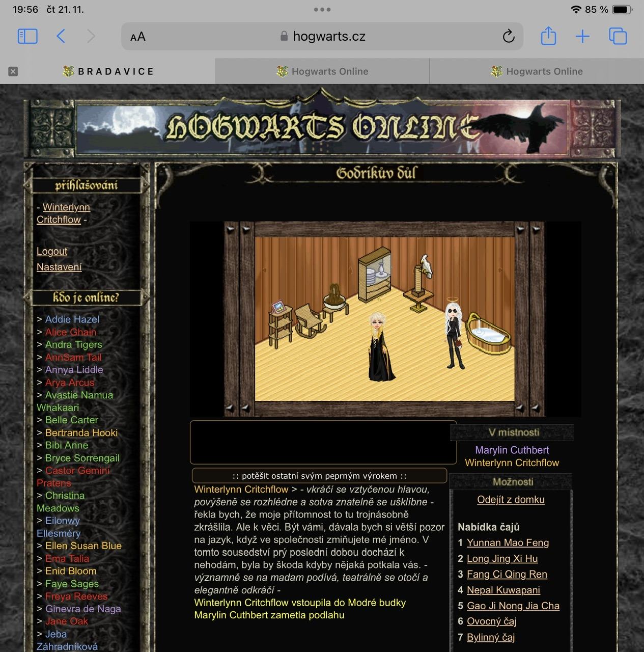Viewport: 644px width, 652px height.
Task: Open the three-dot multitasking menu
Action: (x=322, y=9)
